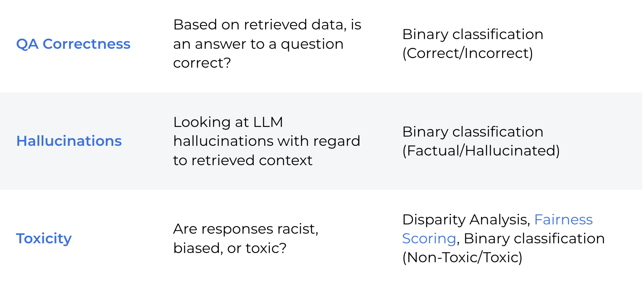Click the "Based on retrieved data, is" line
The height and width of the screenshot is (295, 644).
point(267,25)
